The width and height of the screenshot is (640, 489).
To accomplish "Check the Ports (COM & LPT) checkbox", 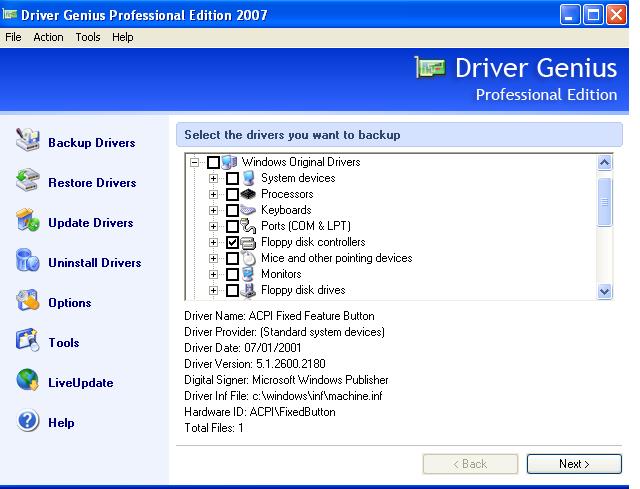I will [232, 226].
